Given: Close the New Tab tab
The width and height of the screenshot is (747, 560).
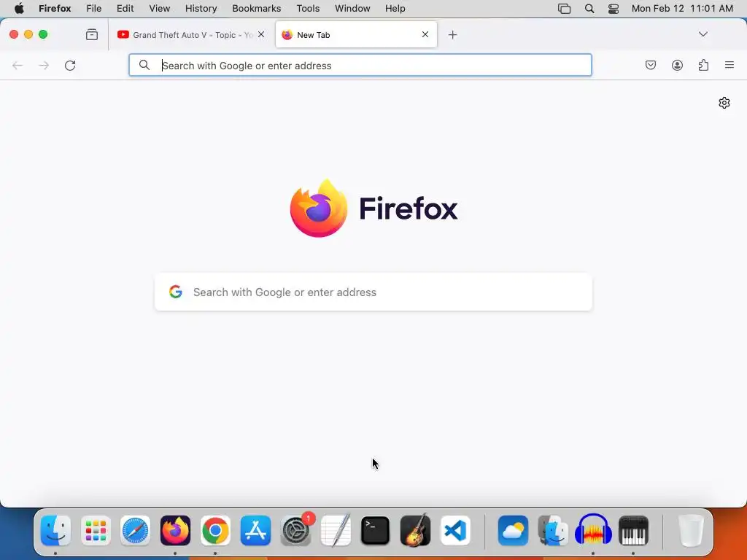Looking at the screenshot, I should [x=425, y=34].
